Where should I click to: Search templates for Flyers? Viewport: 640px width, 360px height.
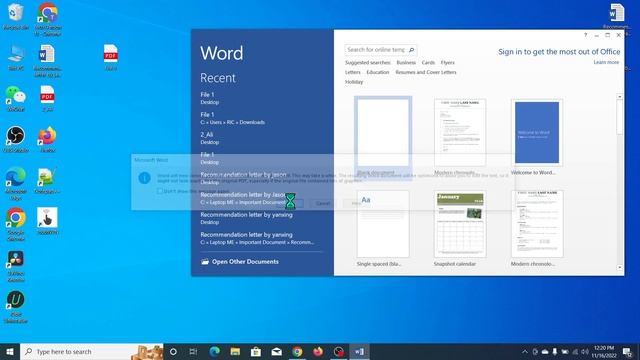tap(447, 62)
